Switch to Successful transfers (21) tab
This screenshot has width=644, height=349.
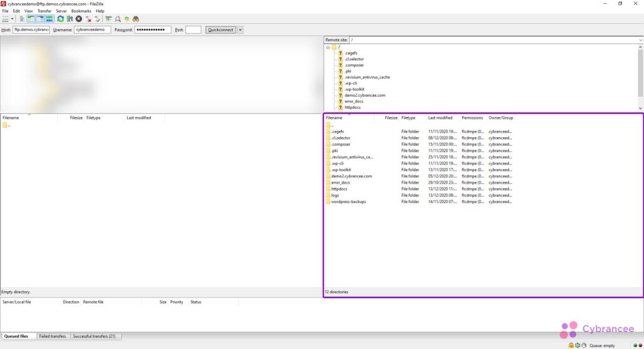click(x=94, y=336)
